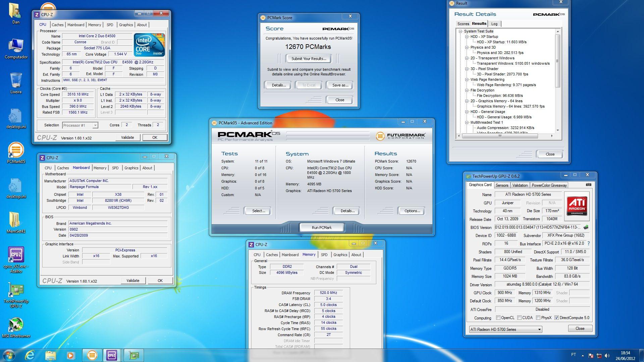This screenshot has height=362, width=644.
Task: Enable the OpenCL checkbox
Action: [498, 318]
